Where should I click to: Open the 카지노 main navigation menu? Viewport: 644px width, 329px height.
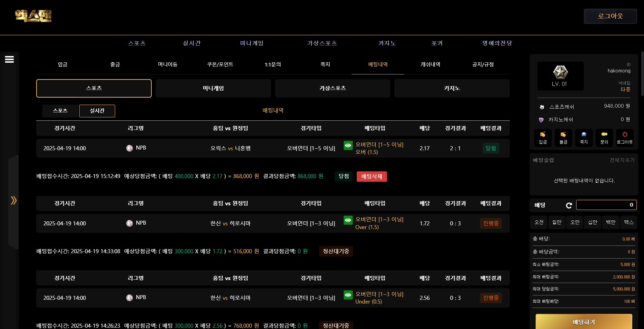(387, 43)
